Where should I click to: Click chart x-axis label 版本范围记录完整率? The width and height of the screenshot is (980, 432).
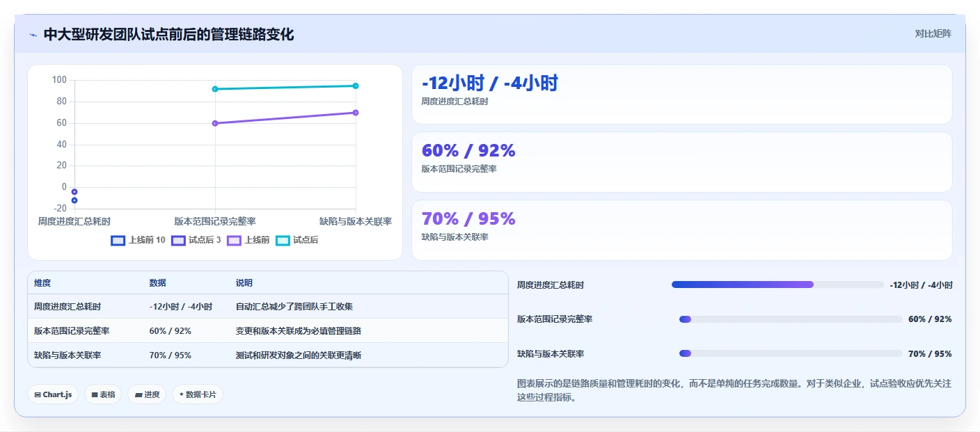coord(215,221)
